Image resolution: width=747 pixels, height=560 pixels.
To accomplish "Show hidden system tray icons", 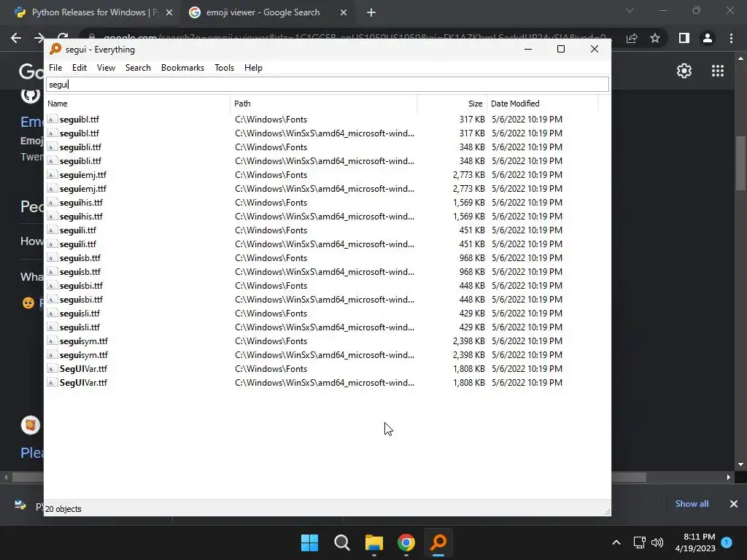I will [616, 542].
